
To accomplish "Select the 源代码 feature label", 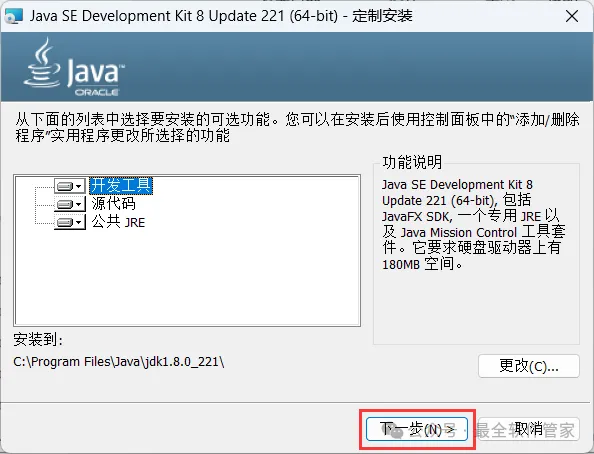I will pyautogui.click(x=113, y=204).
